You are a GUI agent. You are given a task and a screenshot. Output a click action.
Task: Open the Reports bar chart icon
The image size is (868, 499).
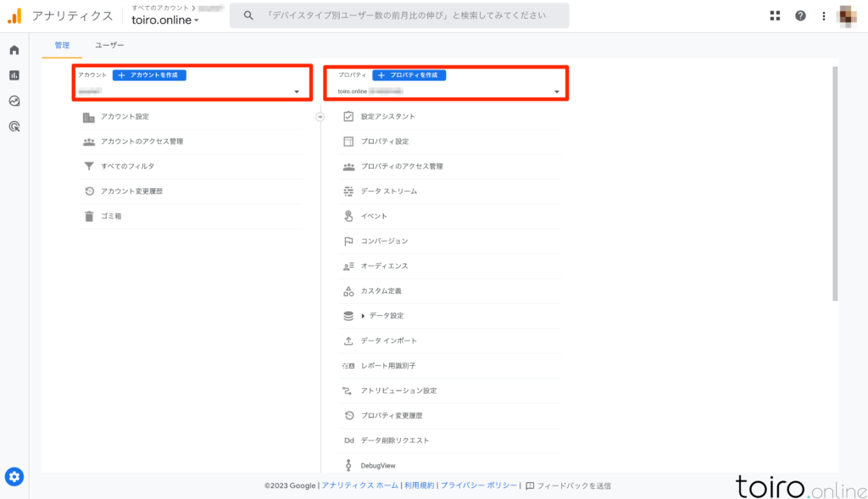click(x=14, y=75)
